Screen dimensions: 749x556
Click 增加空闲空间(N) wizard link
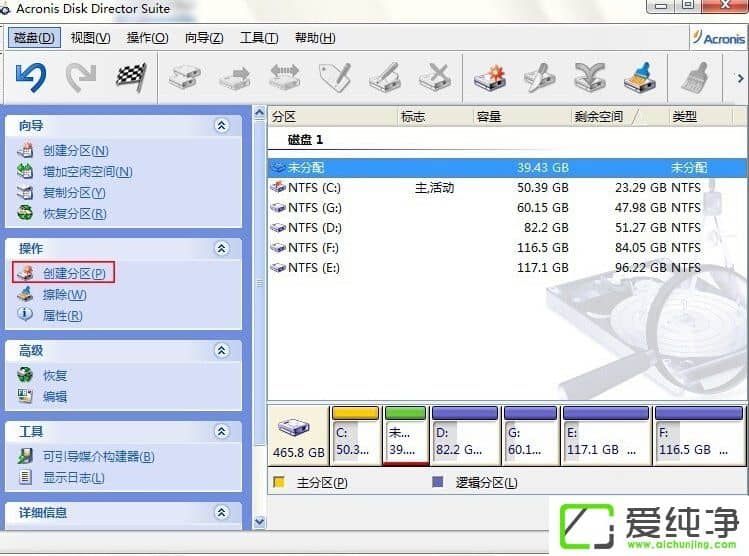pyautogui.click(x=87, y=171)
